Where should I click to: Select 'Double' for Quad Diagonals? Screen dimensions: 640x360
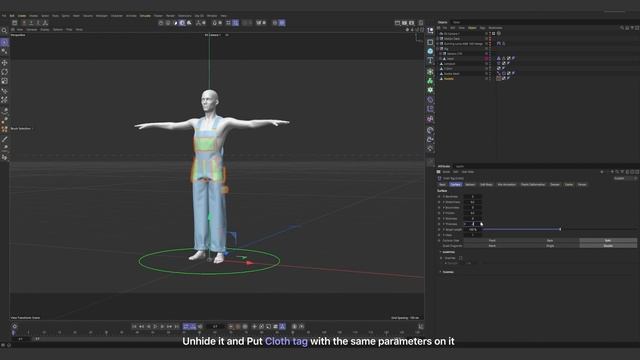point(608,246)
